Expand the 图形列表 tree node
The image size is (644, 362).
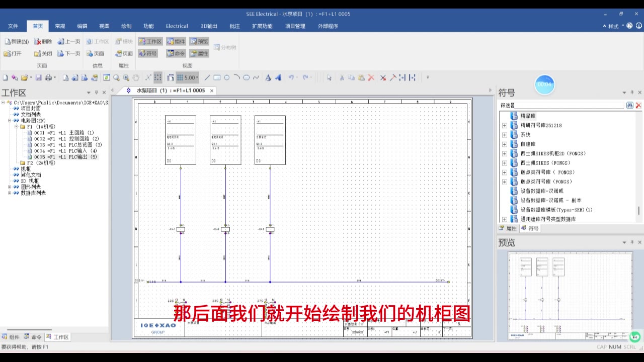click(10, 187)
